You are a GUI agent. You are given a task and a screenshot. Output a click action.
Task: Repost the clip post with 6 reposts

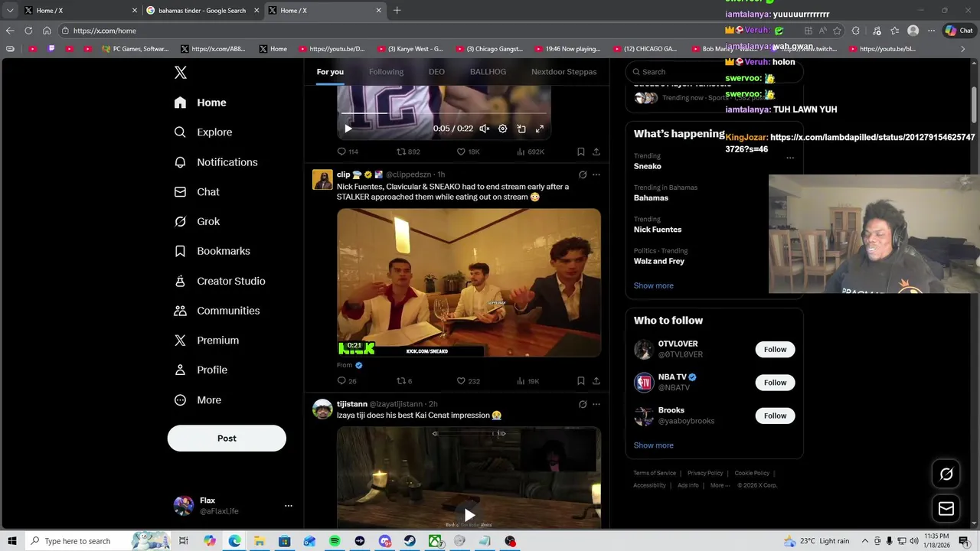[403, 381]
